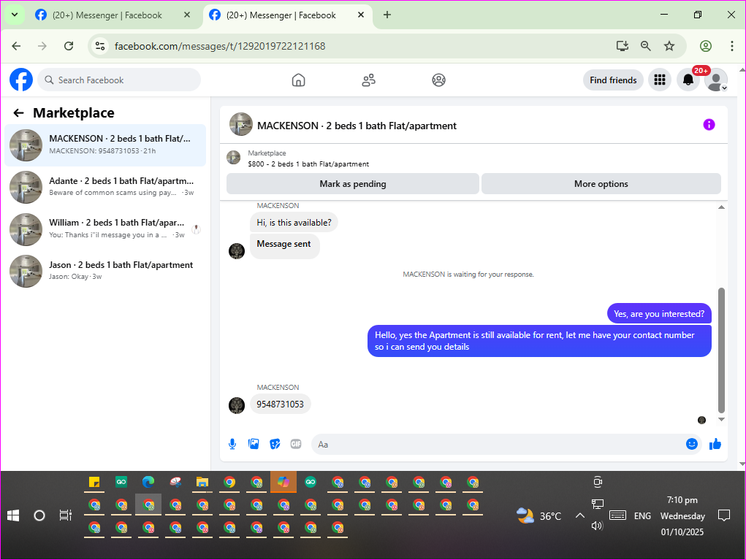Select the 9548731053 message bubble
Image resolution: width=746 pixels, height=560 pixels.
pos(281,404)
